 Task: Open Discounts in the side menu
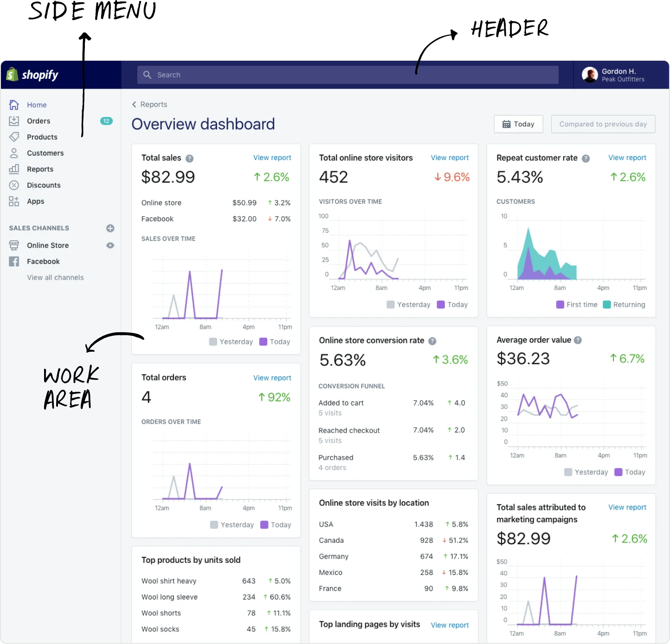coord(44,185)
